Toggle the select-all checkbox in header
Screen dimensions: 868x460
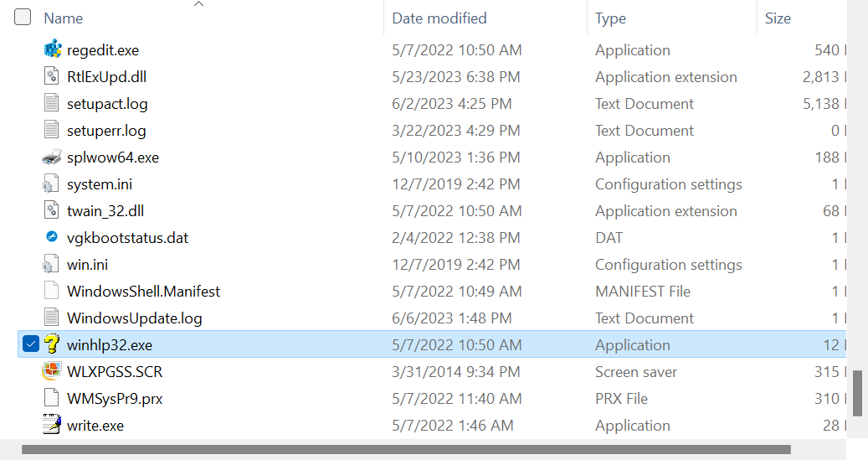[23, 18]
